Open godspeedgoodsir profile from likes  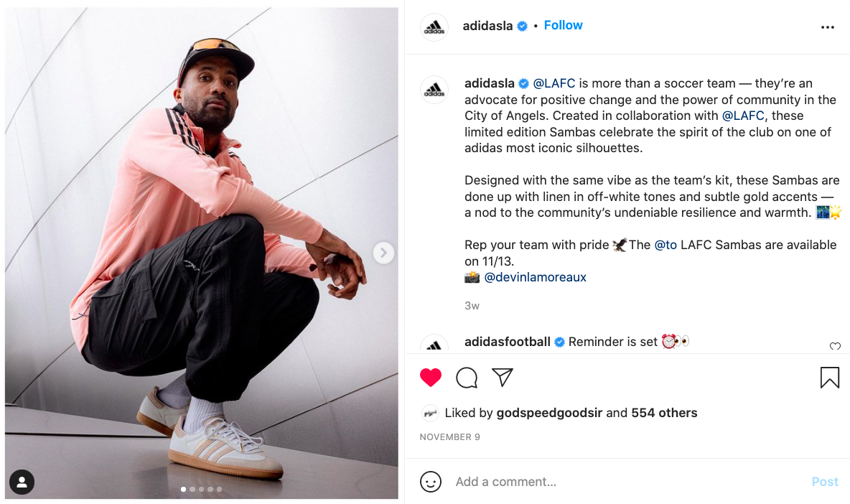[x=549, y=413]
